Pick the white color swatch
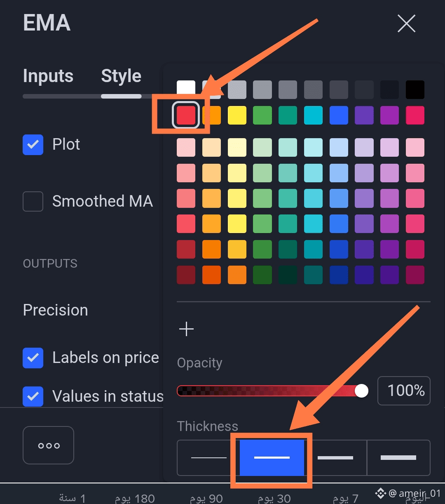Viewport: 445px width, 504px height. [186, 88]
